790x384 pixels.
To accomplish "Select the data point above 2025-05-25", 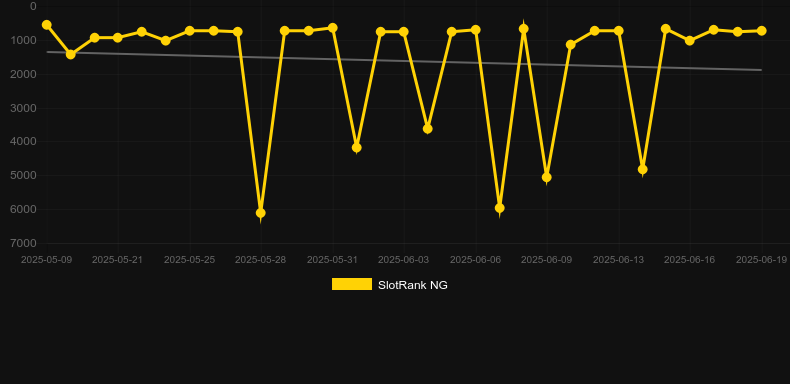I will [x=189, y=31].
